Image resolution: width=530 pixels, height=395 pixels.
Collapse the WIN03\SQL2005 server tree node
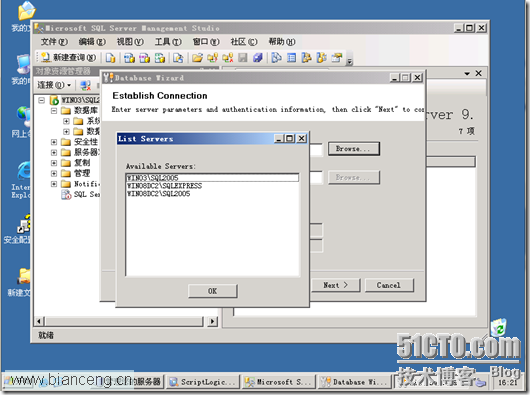coord(42,100)
